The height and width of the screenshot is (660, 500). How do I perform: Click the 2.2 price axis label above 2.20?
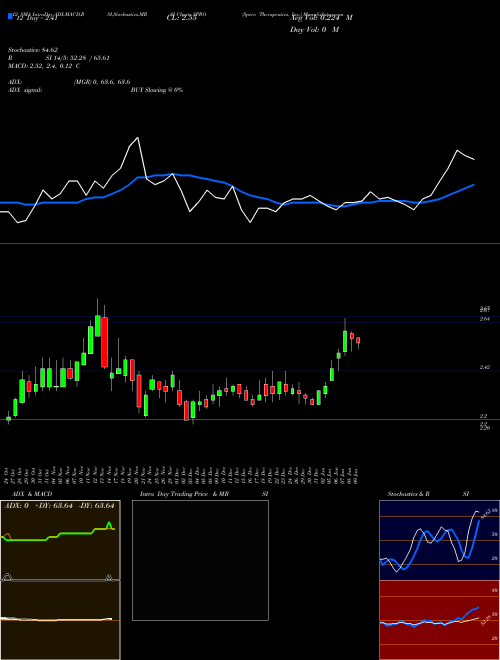(484, 416)
